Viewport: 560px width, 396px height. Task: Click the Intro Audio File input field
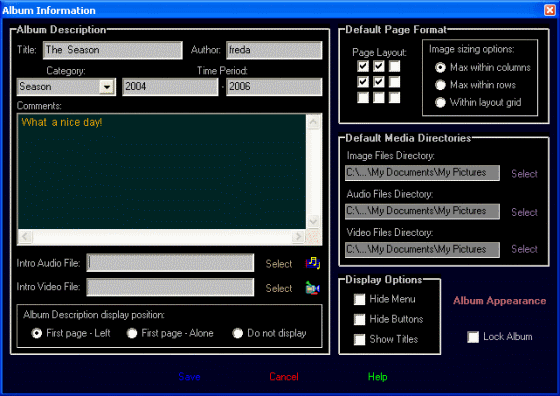coord(170,263)
